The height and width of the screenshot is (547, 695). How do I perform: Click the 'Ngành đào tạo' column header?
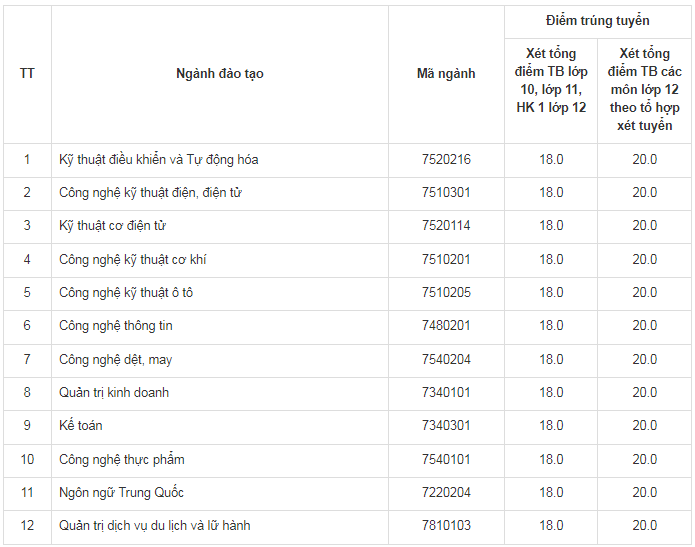(x=220, y=74)
